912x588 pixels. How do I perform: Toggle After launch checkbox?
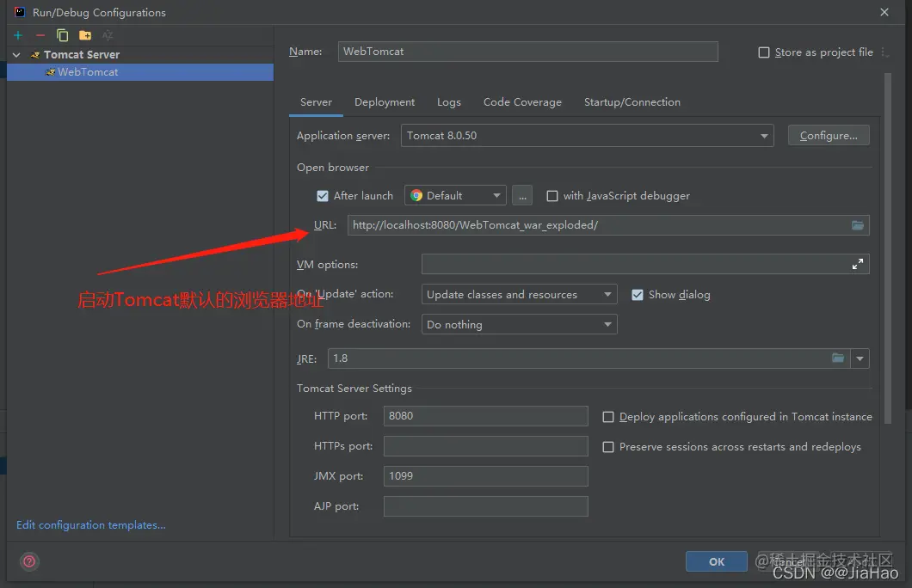click(323, 196)
